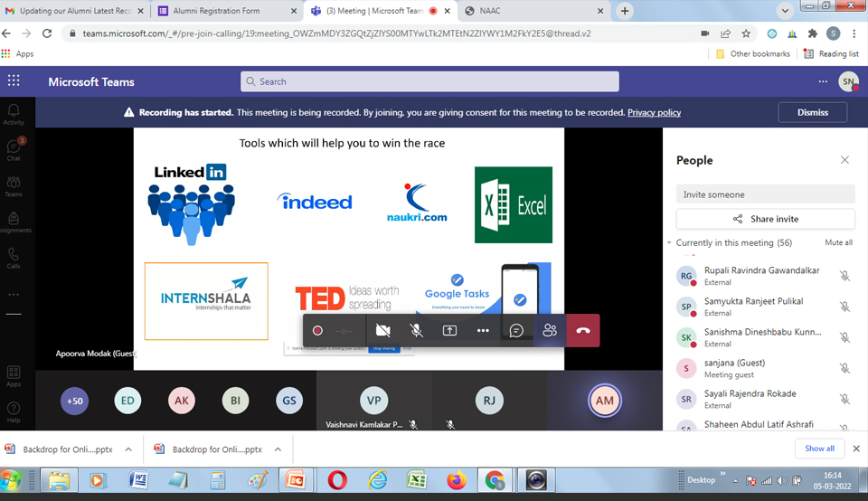The height and width of the screenshot is (501, 868).
Task: Select Sayali Rajendra Rokade participant
Action: [x=765, y=399]
